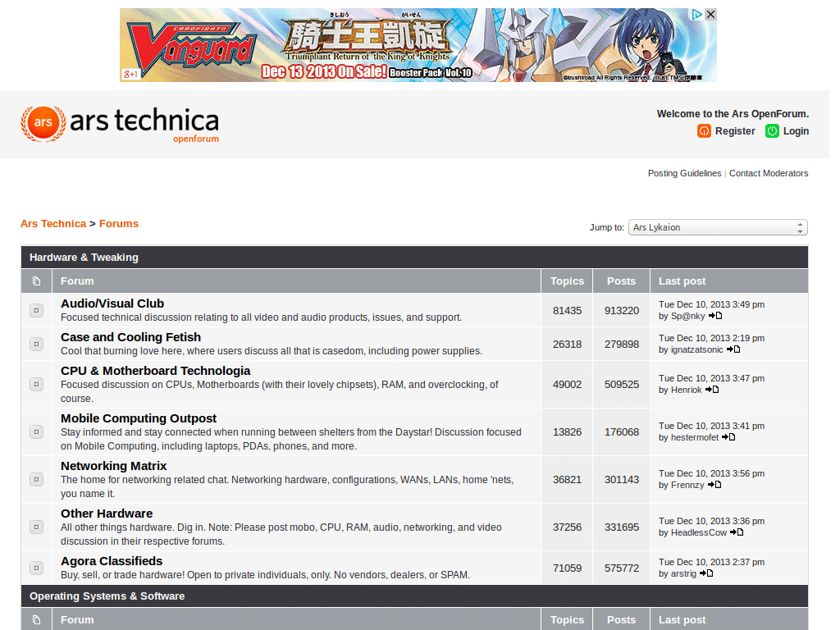Screen dimensions: 840x630
Task: Open user profile arstrig
Action: [683, 573]
